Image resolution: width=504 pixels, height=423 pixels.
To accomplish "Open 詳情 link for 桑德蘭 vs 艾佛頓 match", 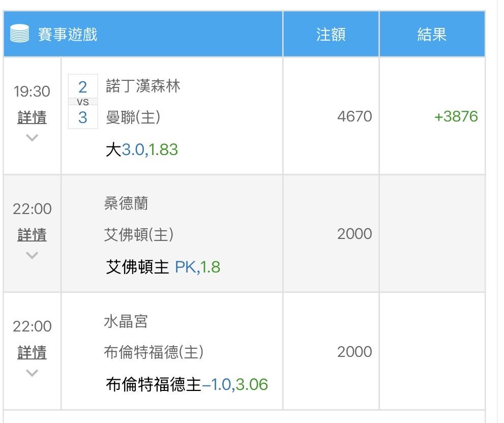I will pyautogui.click(x=32, y=235).
